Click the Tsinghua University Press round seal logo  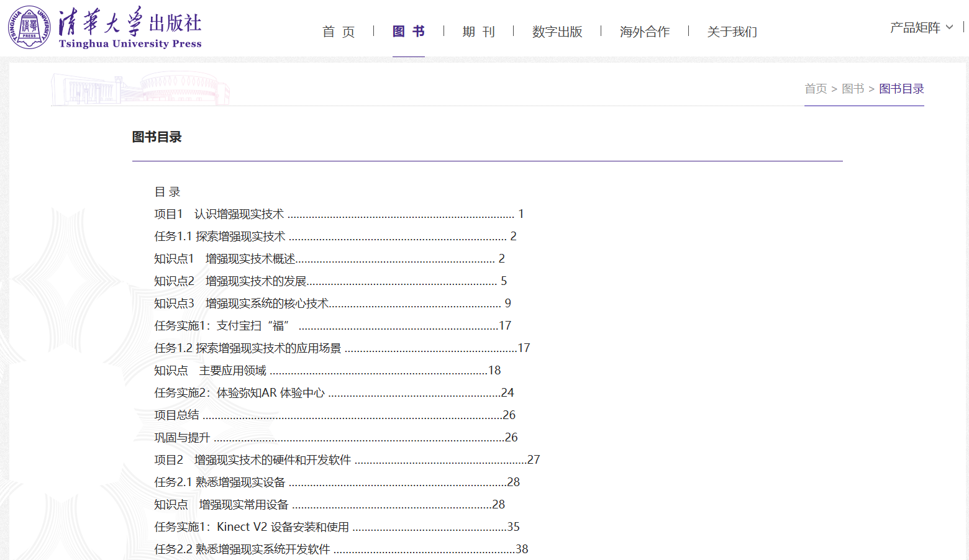coord(29,27)
